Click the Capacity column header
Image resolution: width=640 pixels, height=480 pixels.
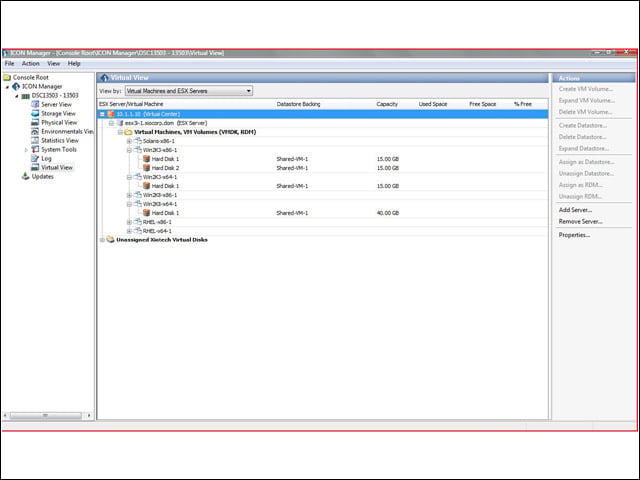(387, 104)
